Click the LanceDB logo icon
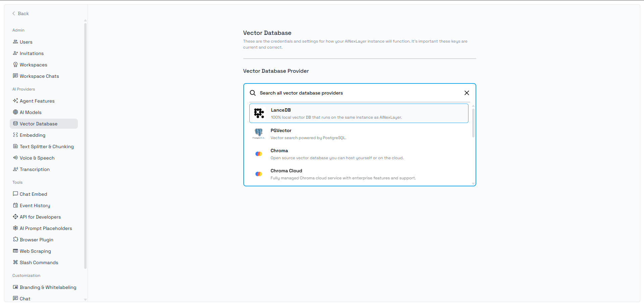 tap(259, 113)
